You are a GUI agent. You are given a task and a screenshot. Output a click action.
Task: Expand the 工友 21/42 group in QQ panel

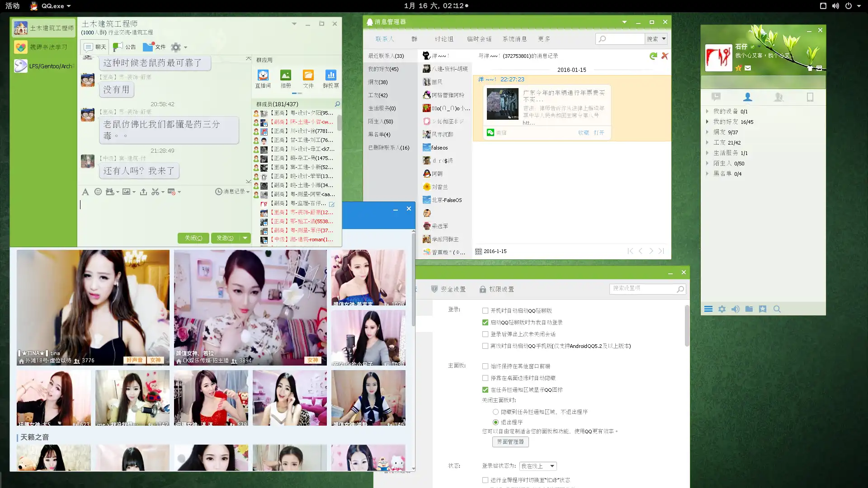tap(707, 143)
